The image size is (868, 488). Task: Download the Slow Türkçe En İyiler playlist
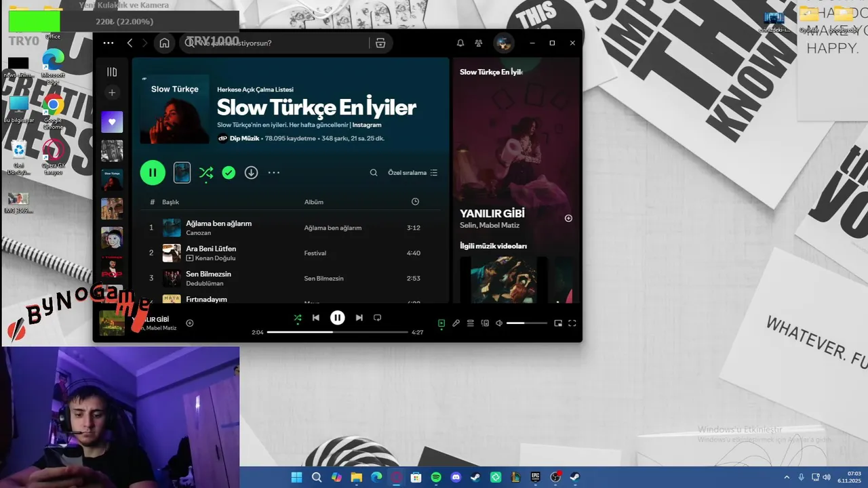[x=251, y=173]
